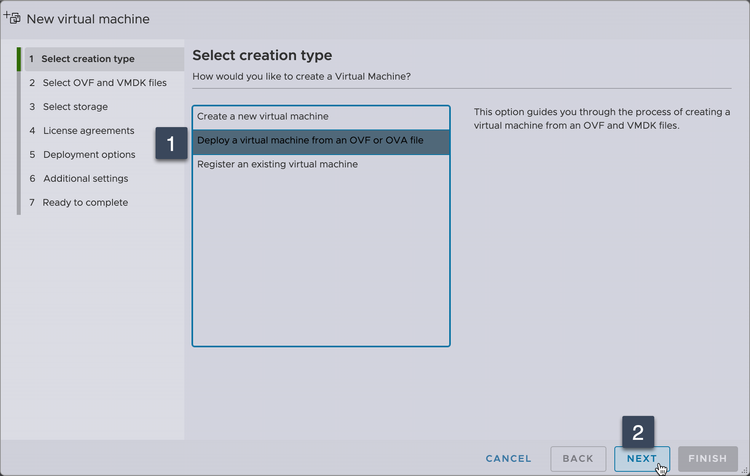Proceed with the Next button
Screen dimensions: 750x476
coord(642,459)
